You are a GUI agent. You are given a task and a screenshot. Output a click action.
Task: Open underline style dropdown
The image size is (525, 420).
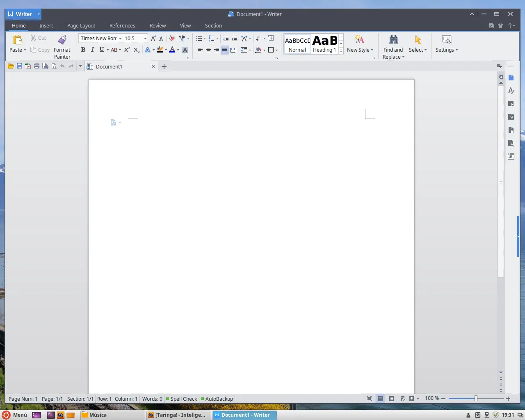pos(107,50)
